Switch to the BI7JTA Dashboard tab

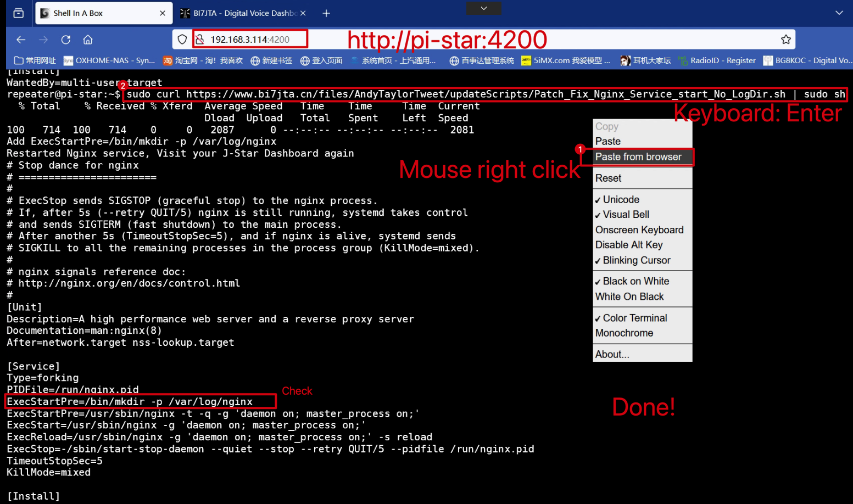coord(242,12)
